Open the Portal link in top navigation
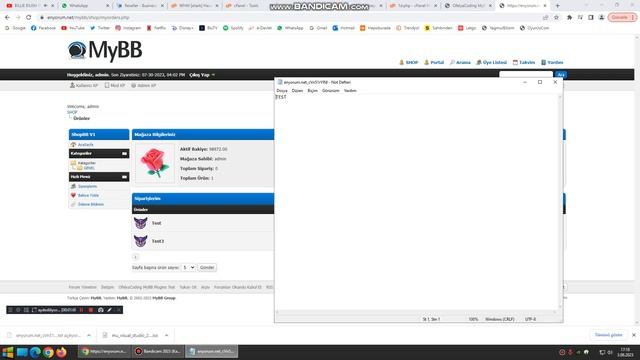Screen dimensions: 640x360 click(x=434, y=62)
